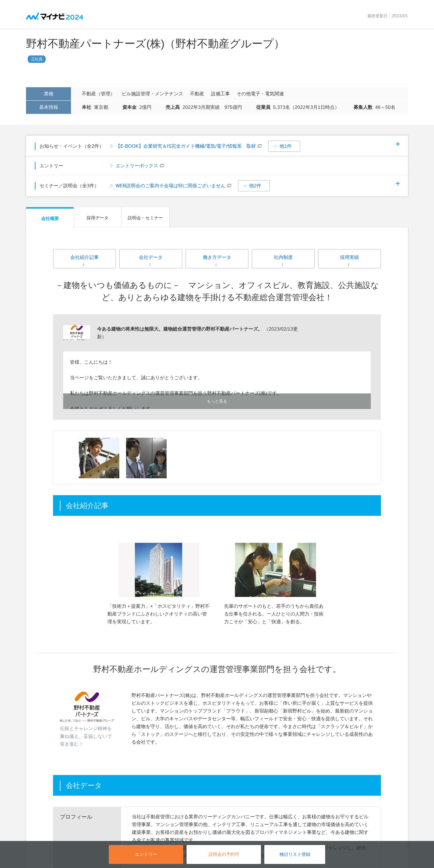Show the 他2件 additional seminars dropdown
The height and width of the screenshot is (868, 434).
tap(254, 186)
